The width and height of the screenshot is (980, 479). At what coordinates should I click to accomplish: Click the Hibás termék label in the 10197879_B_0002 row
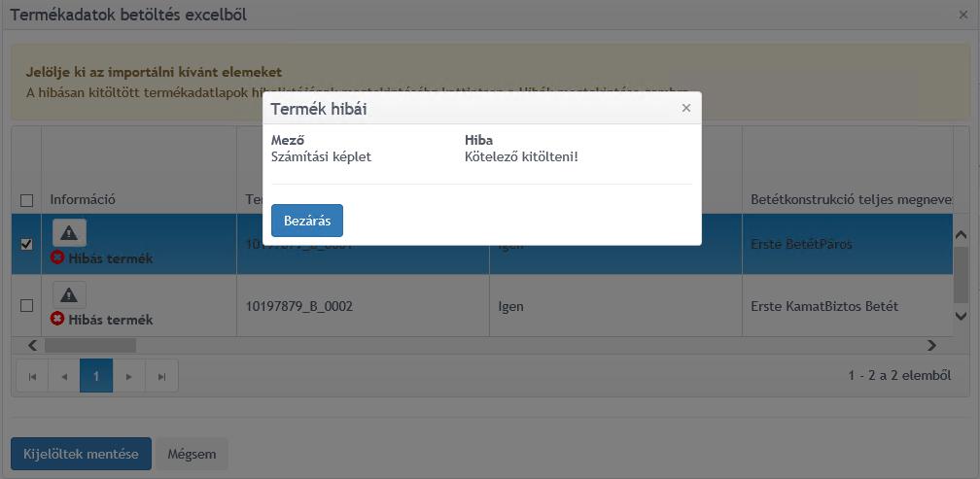point(111,320)
